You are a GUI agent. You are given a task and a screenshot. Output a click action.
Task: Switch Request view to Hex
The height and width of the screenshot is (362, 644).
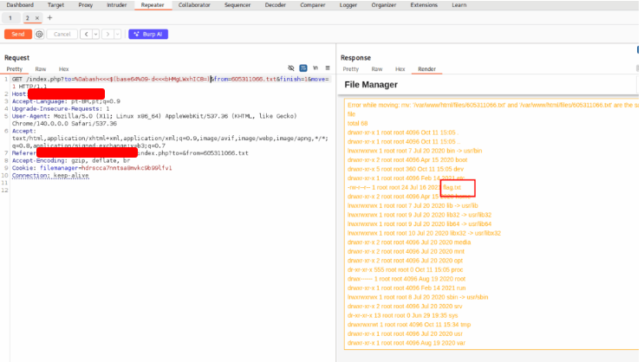[x=63, y=68]
